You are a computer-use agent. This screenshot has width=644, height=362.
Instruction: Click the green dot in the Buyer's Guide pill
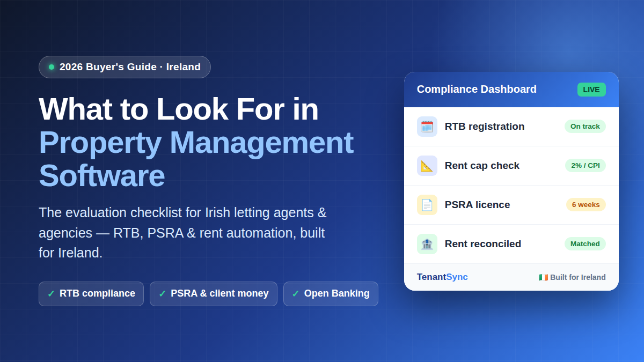pyautogui.click(x=52, y=67)
